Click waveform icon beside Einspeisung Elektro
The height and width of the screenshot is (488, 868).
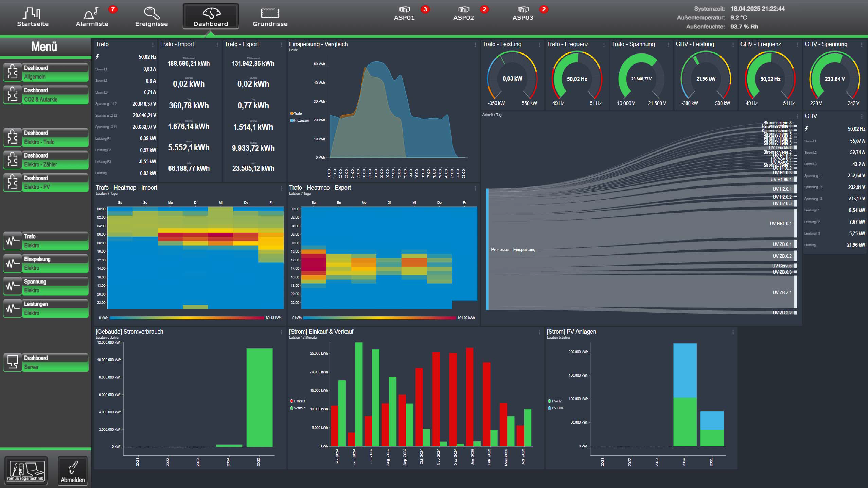pyautogui.click(x=13, y=263)
